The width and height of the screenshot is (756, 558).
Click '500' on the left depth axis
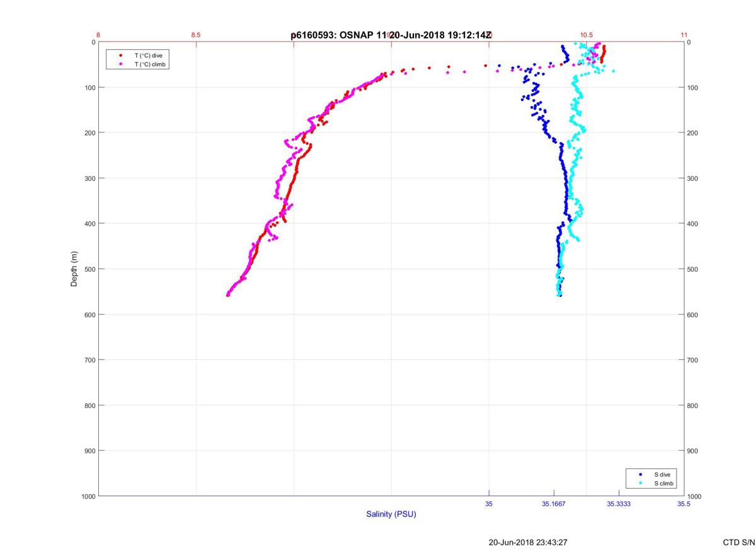coord(89,269)
